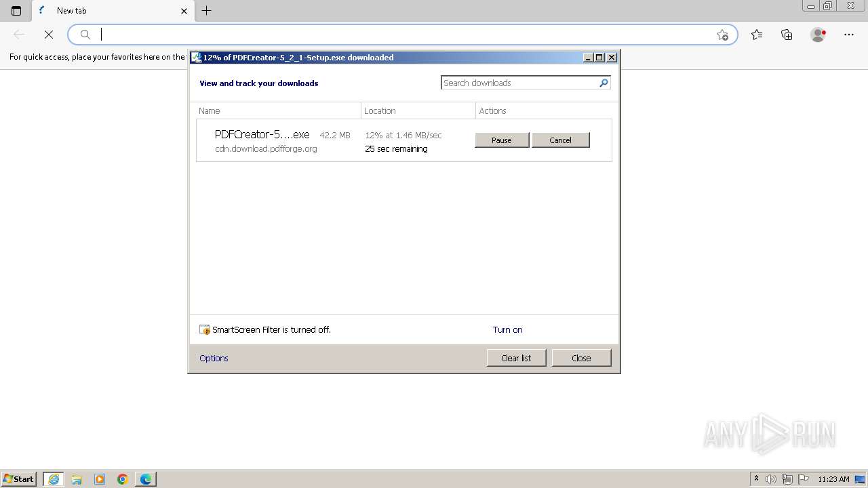Pause the PDFCreator download
The width and height of the screenshot is (868, 488).
click(502, 140)
